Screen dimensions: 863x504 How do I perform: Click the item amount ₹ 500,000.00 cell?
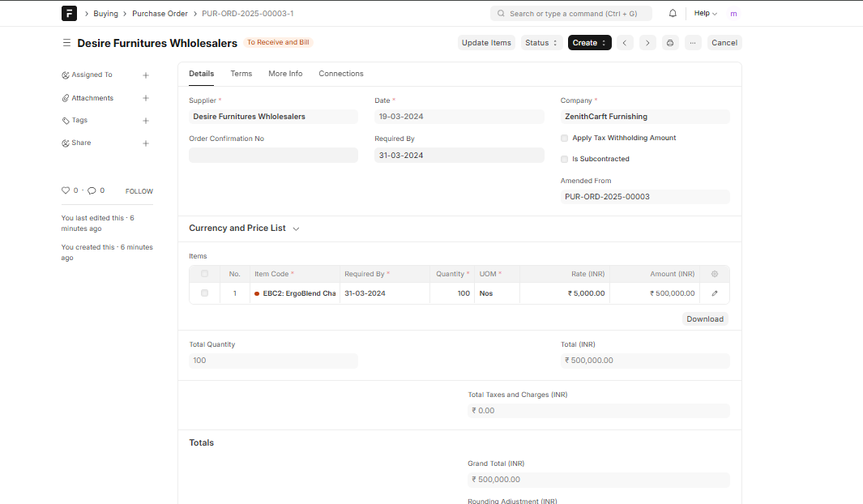coord(655,293)
